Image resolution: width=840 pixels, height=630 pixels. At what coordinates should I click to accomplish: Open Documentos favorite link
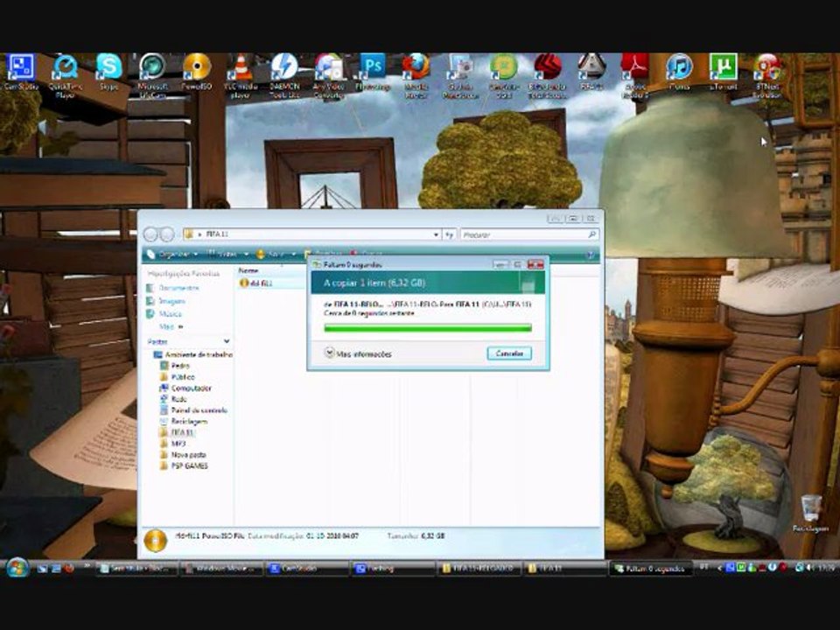173,288
